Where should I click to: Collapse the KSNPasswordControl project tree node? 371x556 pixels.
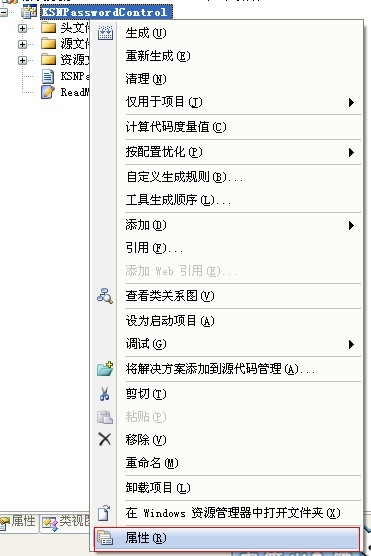(4, 12)
